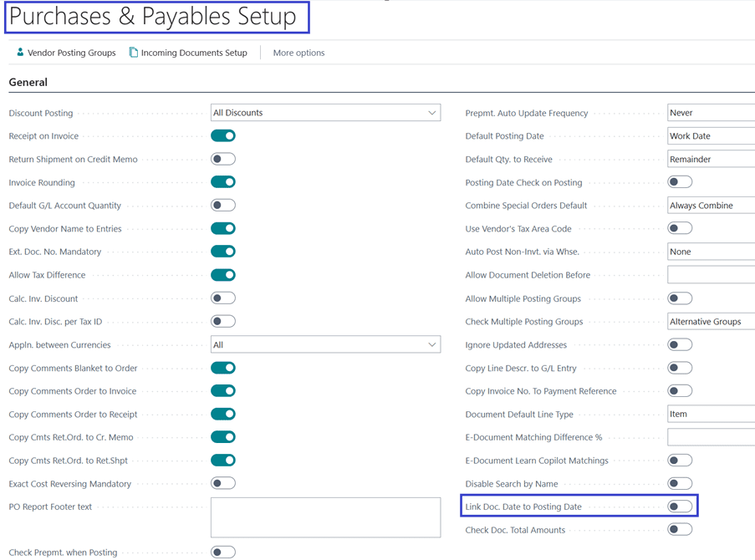Click the Allow Document Deletion Before field
This screenshot has height=560, width=755.
click(x=711, y=275)
